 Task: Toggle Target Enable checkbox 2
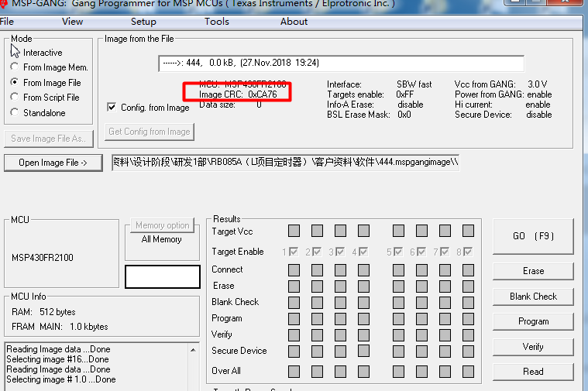pyautogui.click(x=317, y=252)
